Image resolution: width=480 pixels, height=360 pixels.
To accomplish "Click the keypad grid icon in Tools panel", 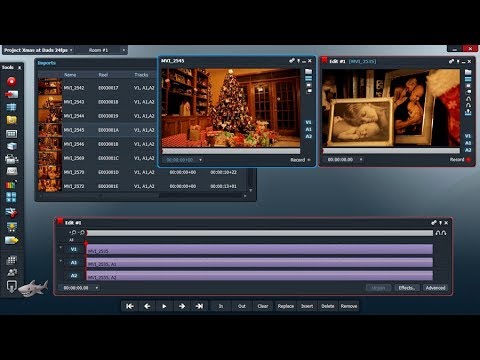I will (x=11, y=260).
